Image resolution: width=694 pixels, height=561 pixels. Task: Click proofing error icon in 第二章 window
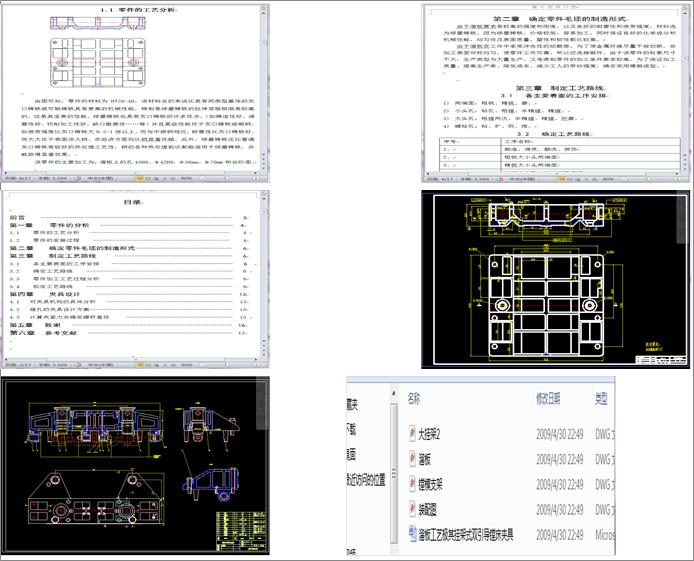coord(500,179)
